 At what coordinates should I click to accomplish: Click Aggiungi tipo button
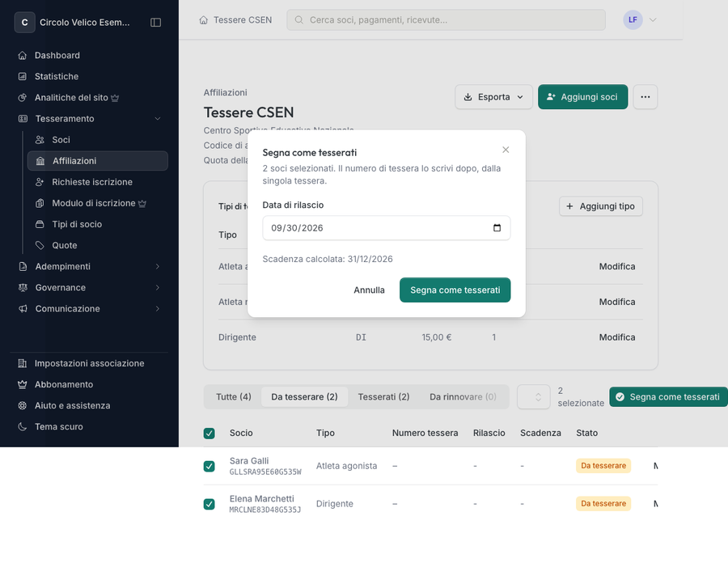601,206
